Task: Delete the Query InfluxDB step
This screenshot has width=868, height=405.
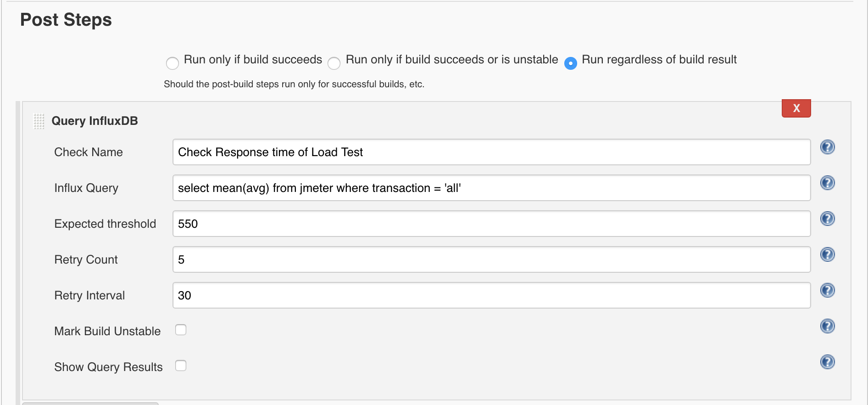Action: (x=796, y=108)
